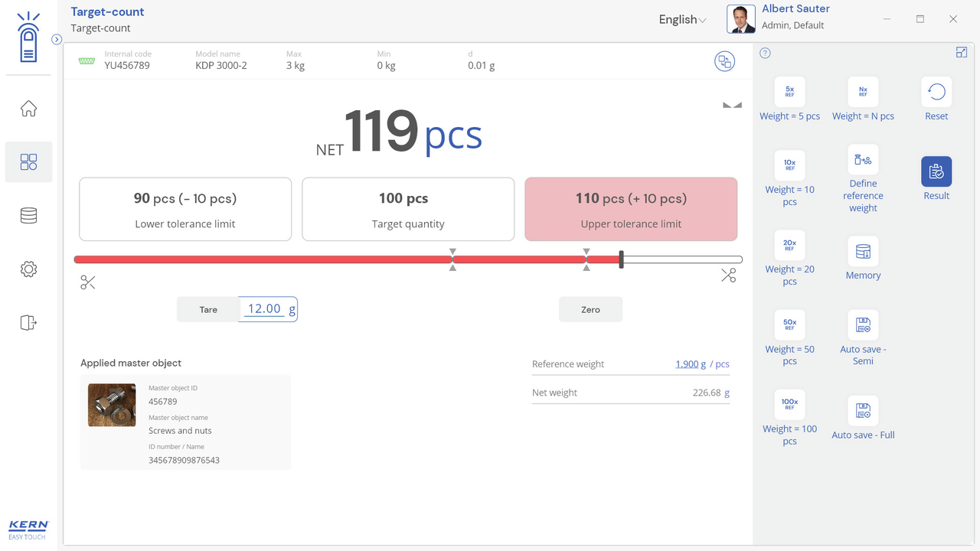The height and width of the screenshot is (551, 980).
Task: Enable Auto save - Semi mode
Action: [863, 325]
